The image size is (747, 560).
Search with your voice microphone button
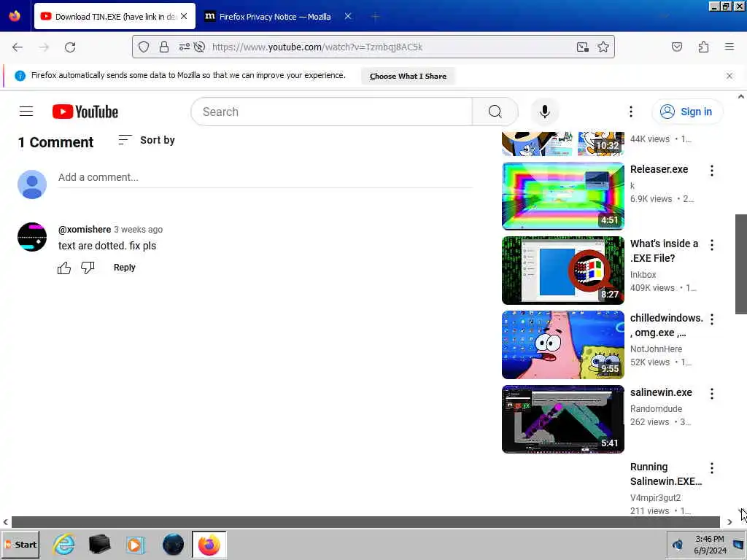tap(544, 112)
